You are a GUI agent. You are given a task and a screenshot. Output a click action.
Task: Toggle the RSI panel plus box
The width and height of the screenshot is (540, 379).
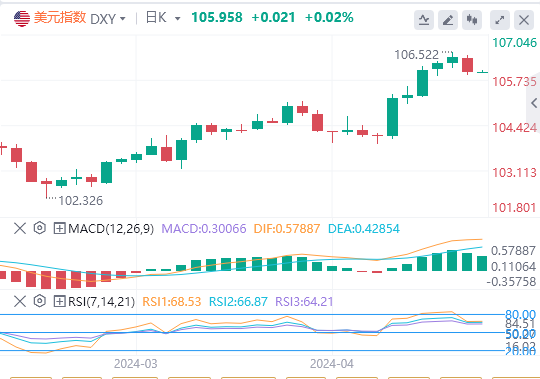60,302
